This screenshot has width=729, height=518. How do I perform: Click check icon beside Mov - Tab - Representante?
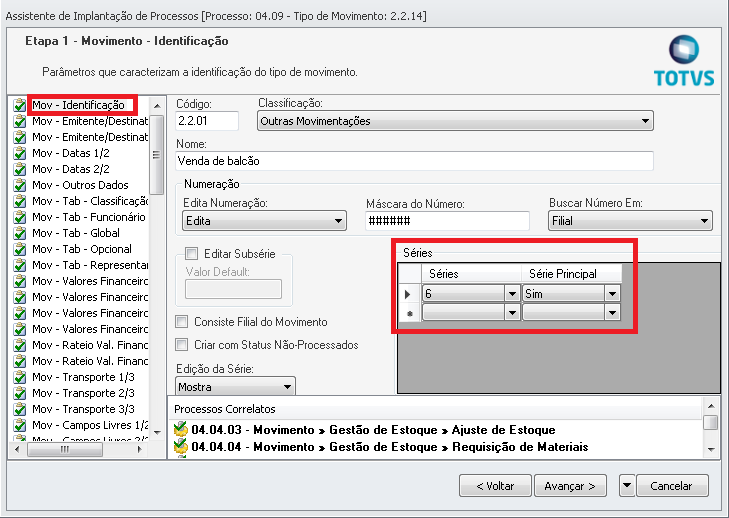[20, 266]
